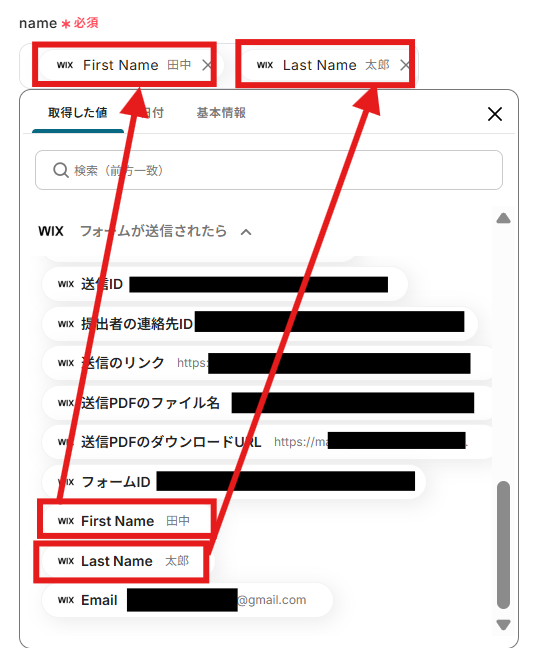The height and width of the screenshot is (648, 556).
Task: Select the 送信PDFのファイル名 value item
Action: point(267,403)
